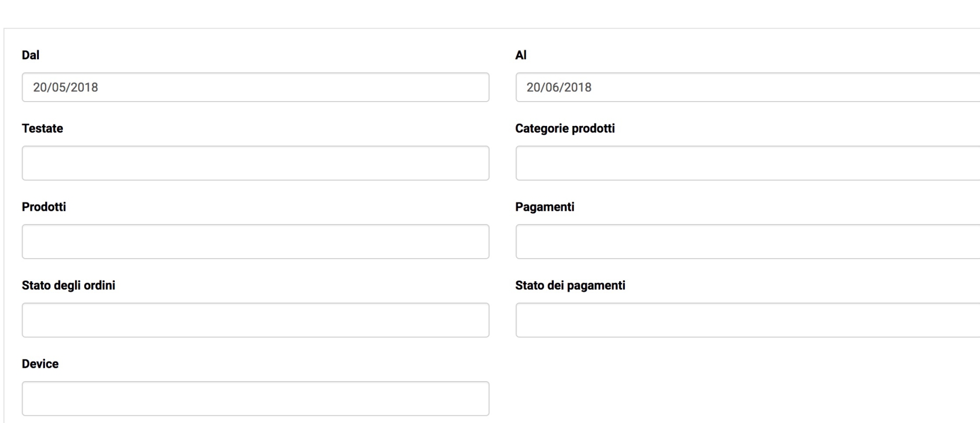Click the 20/06/2018 date value
The height and width of the screenshot is (423, 980).
(x=559, y=87)
